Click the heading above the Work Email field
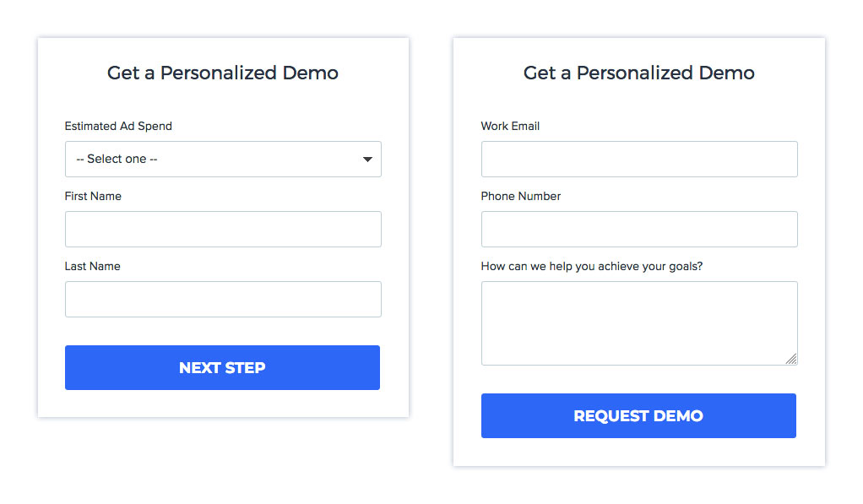 click(639, 73)
